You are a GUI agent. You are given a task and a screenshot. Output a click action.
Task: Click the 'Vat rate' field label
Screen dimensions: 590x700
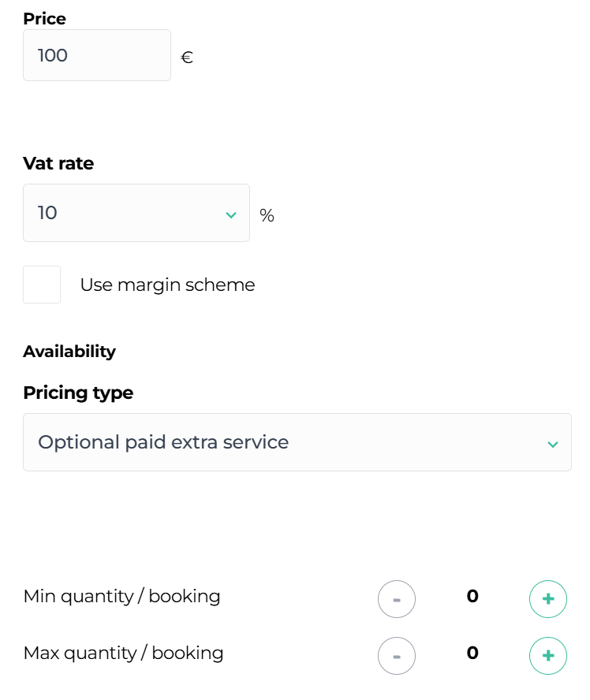58,163
